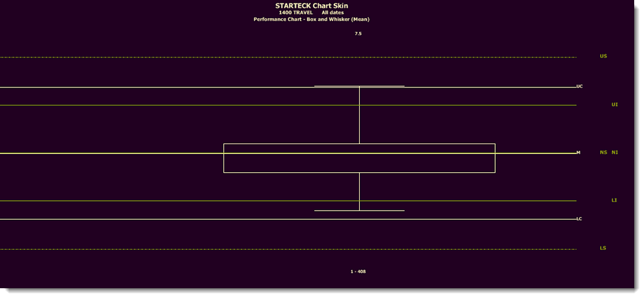
Task: Click the 1 - 408 range label
Action: coord(358,271)
